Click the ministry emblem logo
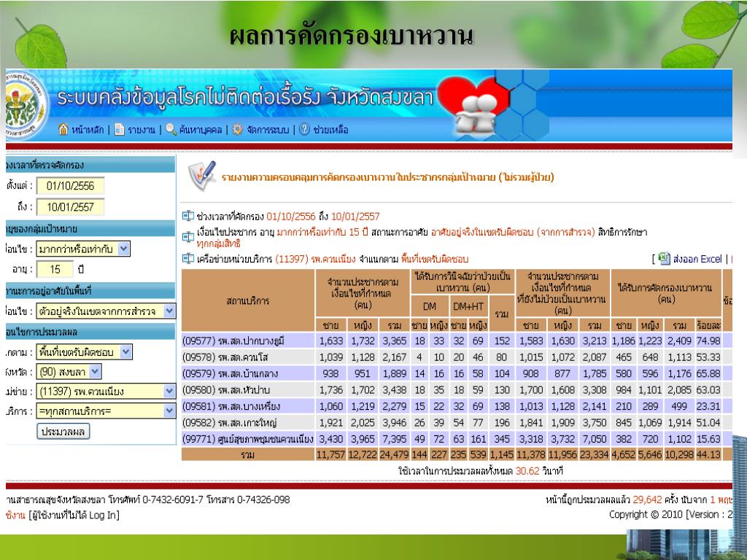This screenshot has height=560, width=747. pos(25,106)
